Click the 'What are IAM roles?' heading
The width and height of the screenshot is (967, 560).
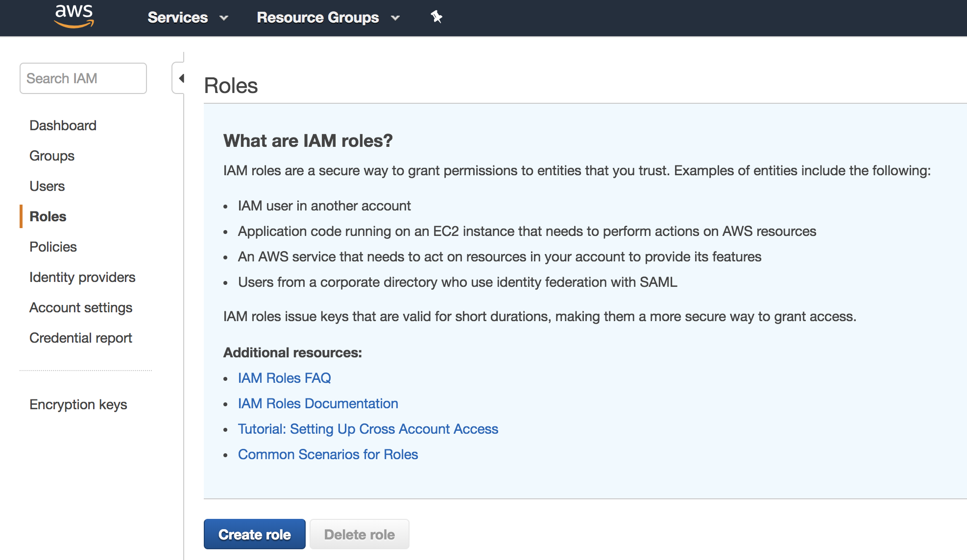[308, 140]
